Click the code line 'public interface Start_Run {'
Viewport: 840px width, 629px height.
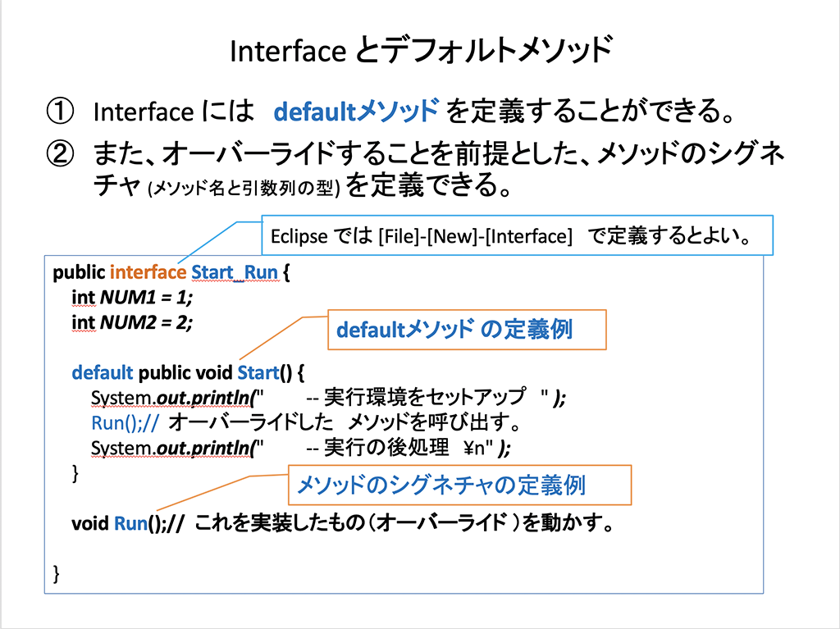tap(171, 272)
